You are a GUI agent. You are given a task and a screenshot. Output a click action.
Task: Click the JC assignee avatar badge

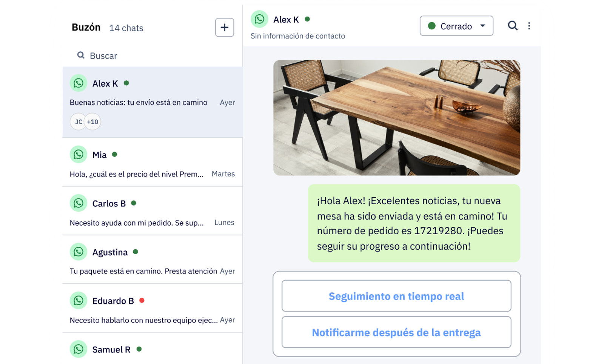pos(78,121)
